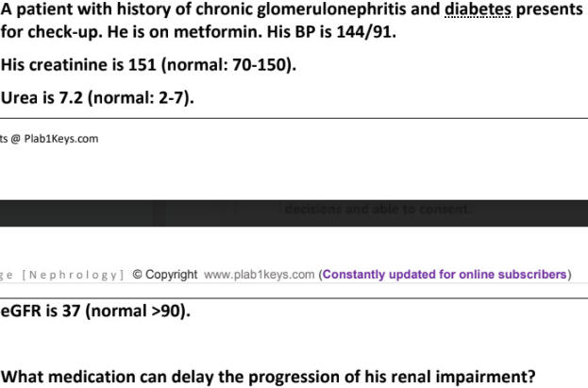Image resolution: width=588 pixels, height=388 pixels.
Task: Open the 'Constantly updated for online subscribers' link
Action: [x=445, y=275]
